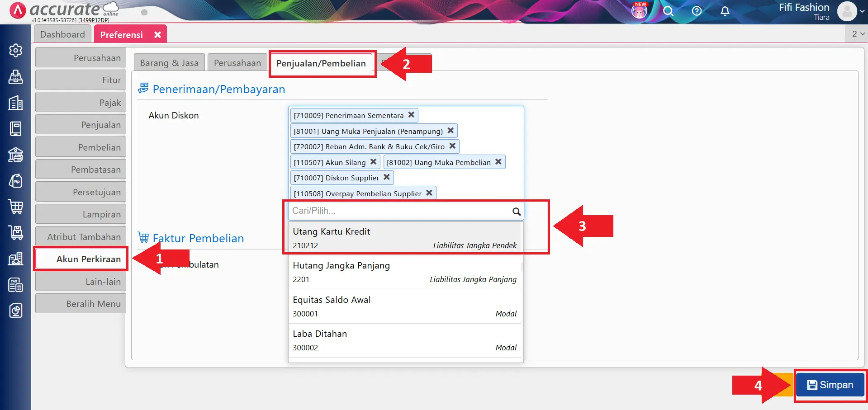868x410 pixels.
Task: Select Utang Kartu Kredit from dropdown list
Action: pyautogui.click(x=404, y=238)
